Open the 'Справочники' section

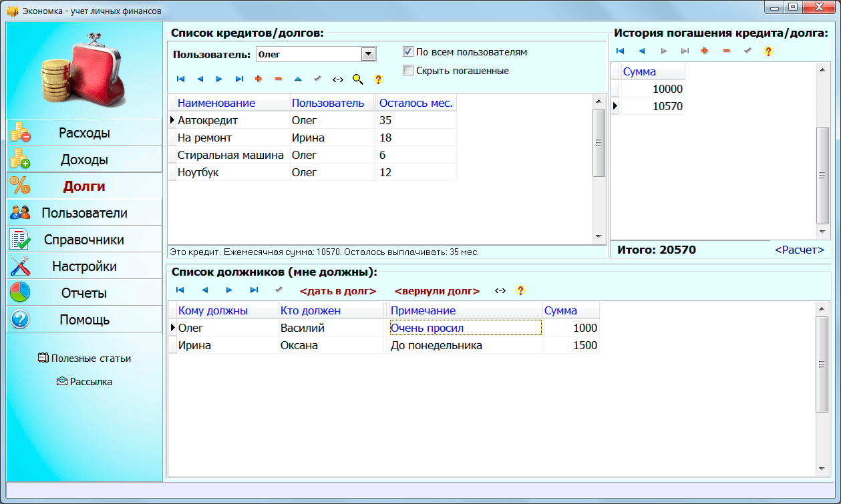[x=85, y=240]
